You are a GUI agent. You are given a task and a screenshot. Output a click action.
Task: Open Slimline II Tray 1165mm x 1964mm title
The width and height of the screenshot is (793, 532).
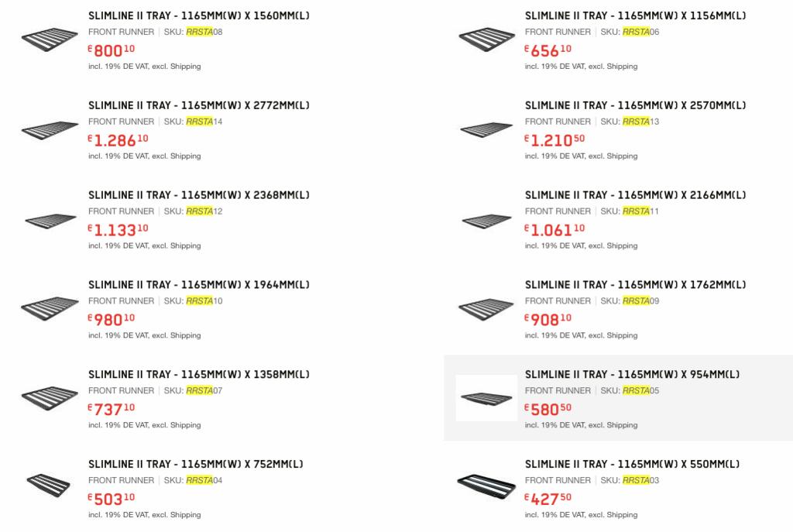pos(198,285)
